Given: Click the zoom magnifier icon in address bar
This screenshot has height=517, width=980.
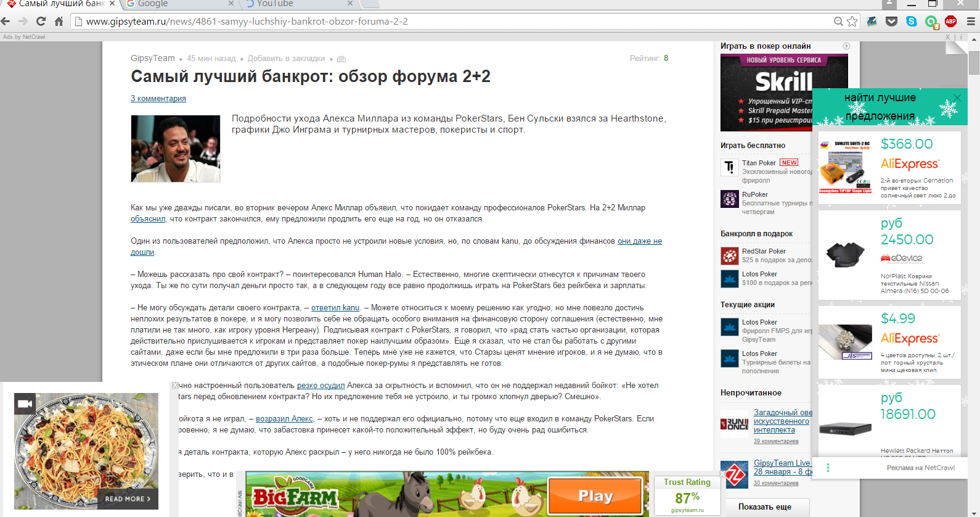Looking at the screenshot, I should pyautogui.click(x=838, y=22).
